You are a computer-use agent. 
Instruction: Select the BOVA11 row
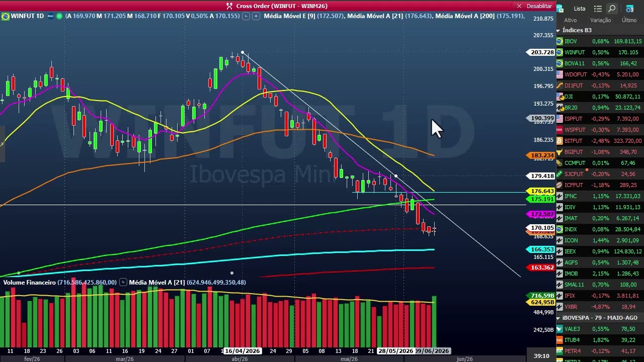tap(600, 63)
